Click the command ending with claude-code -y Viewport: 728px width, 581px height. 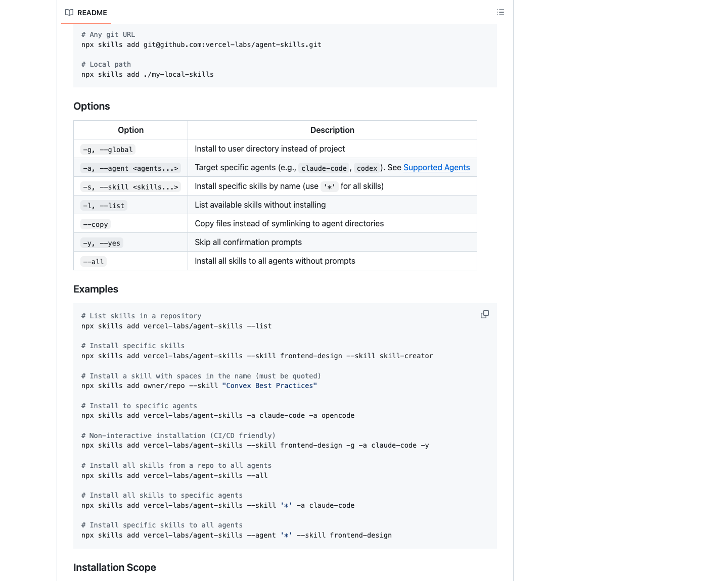(255, 445)
